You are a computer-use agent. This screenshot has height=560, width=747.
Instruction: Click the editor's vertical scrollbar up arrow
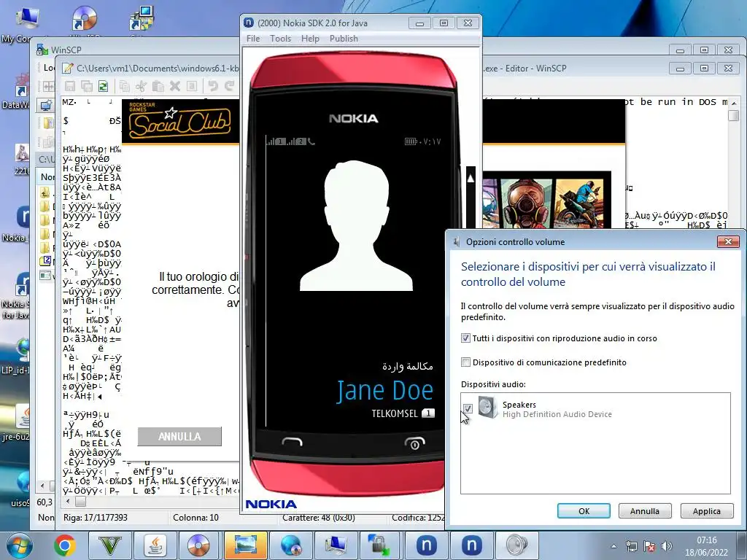coord(734,103)
